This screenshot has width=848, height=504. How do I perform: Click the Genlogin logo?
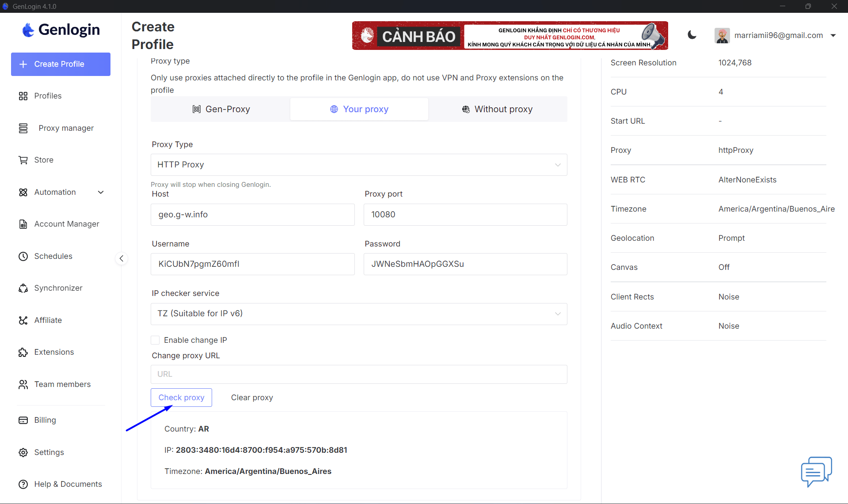pos(61,30)
